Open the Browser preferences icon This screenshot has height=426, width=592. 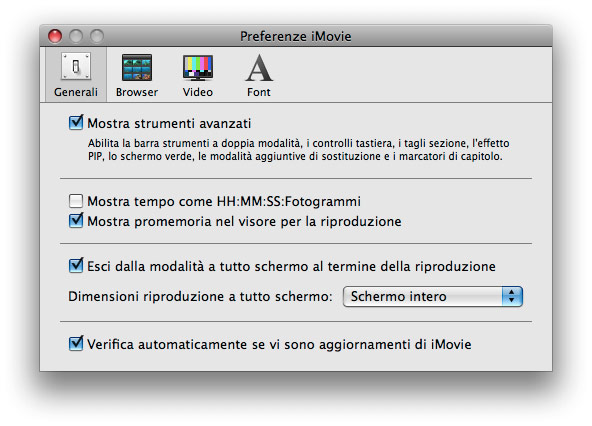point(137,67)
